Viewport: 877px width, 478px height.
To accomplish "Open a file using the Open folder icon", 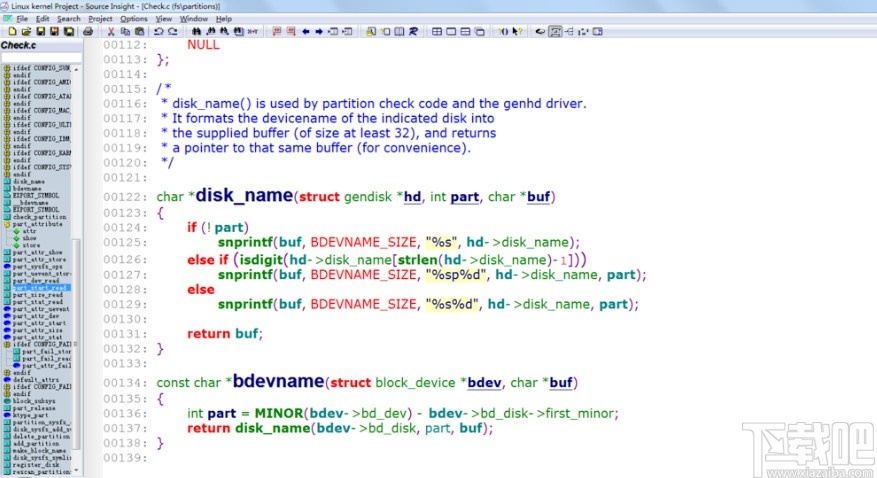I will coord(26,32).
